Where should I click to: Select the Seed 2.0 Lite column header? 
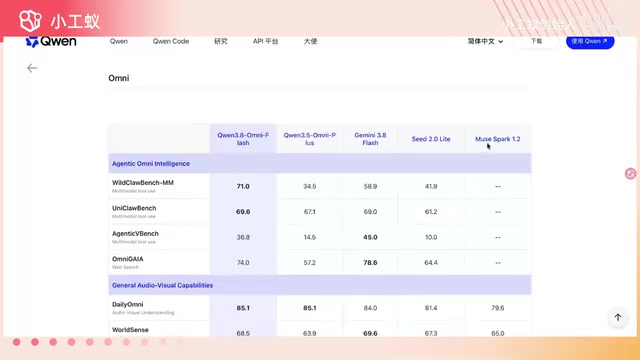pos(431,139)
